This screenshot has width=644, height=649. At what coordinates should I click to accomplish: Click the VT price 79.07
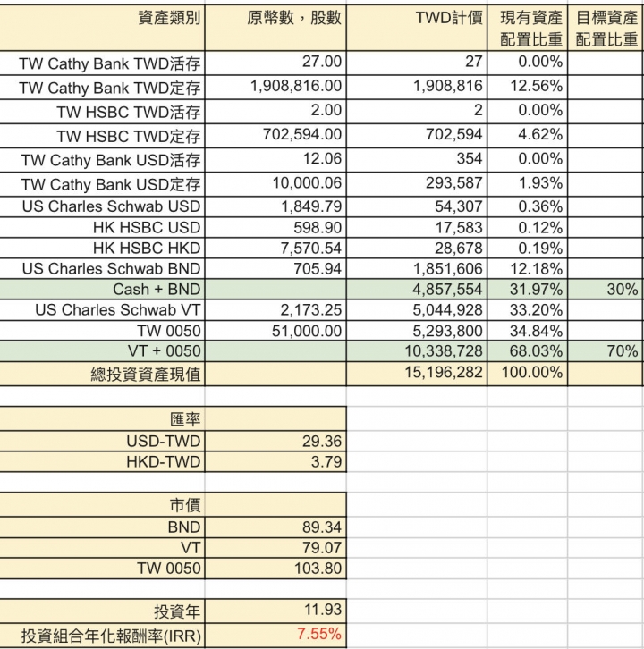(275, 548)
